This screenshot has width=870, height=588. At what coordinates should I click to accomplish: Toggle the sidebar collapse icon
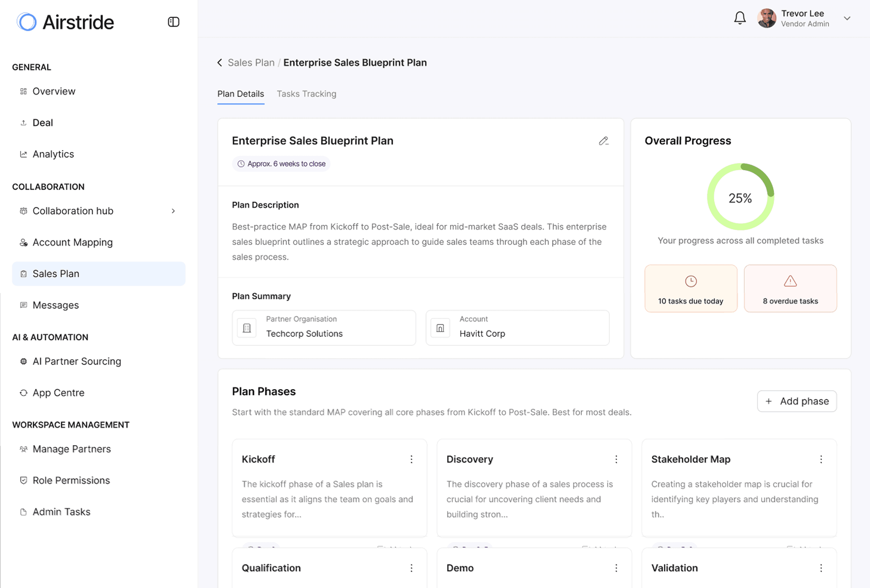173,22
